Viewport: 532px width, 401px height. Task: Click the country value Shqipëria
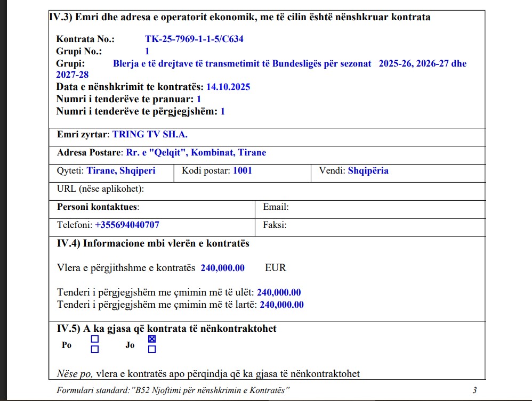pos(368,171)
